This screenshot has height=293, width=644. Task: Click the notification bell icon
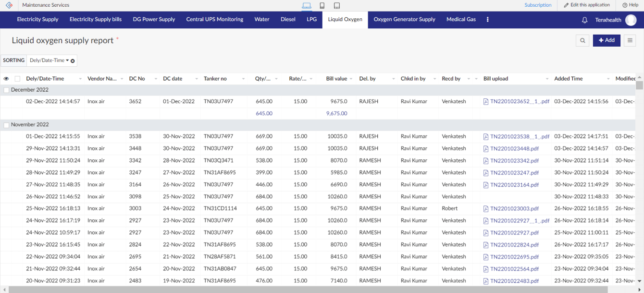point(585,20)
